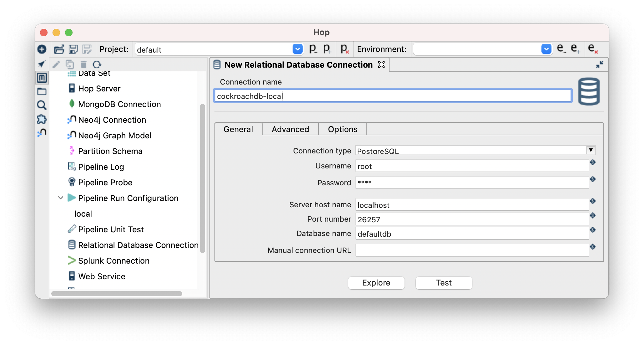The image size is (644, 345).
Task: Click the Username field
Action: [472, 166]
